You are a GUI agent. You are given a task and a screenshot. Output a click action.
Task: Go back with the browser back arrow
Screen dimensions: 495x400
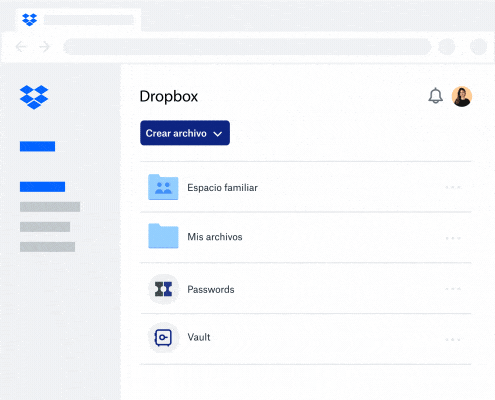[21, 47]
